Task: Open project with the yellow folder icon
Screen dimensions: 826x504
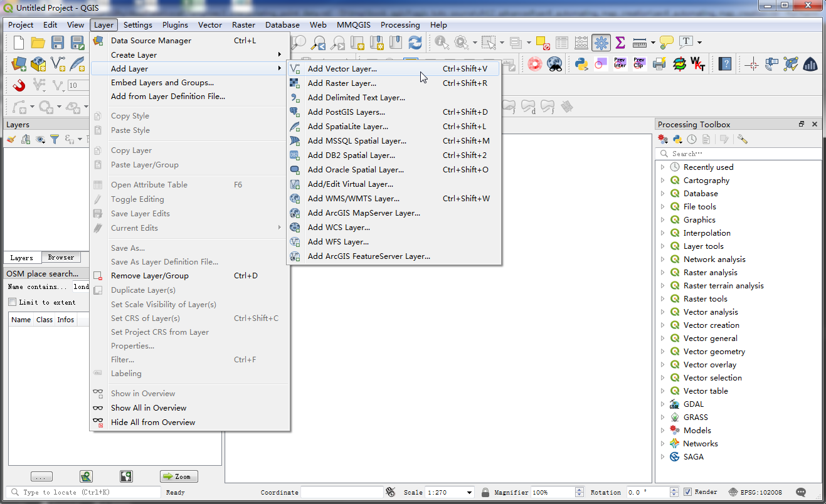Action: (38, 43)
